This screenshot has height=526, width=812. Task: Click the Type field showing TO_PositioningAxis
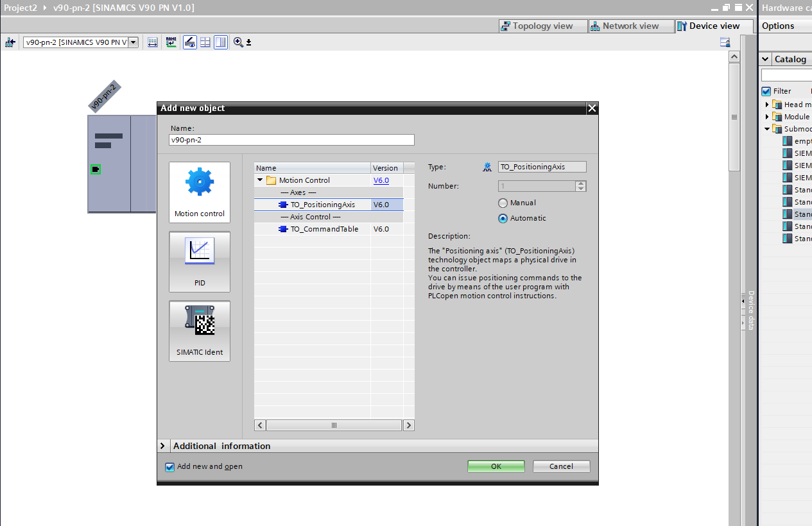click(542, 167)
